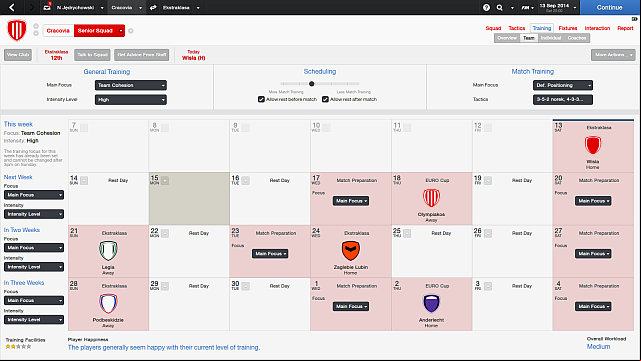Viewport: 641px width, 361px height.
Task: Open the More Actions button
Action: click(613, 55)
